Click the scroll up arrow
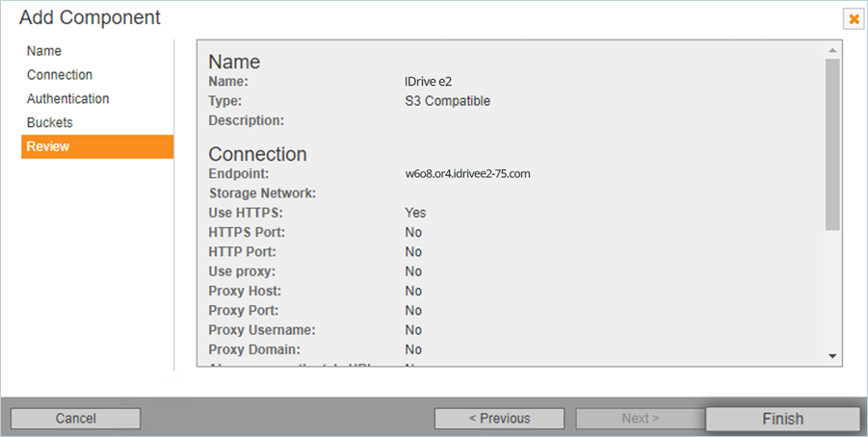Screen dimensions: 868x437 pyautogui.click(x=832, y=49)
